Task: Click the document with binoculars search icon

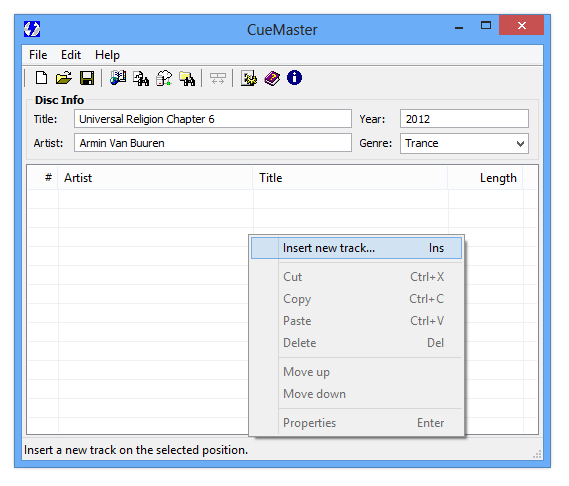Action: click(x=141, y=78)
